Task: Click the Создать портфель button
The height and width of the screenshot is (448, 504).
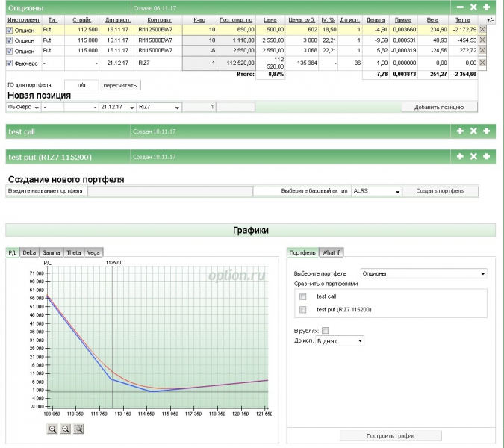Action: [x=440, y=191]
